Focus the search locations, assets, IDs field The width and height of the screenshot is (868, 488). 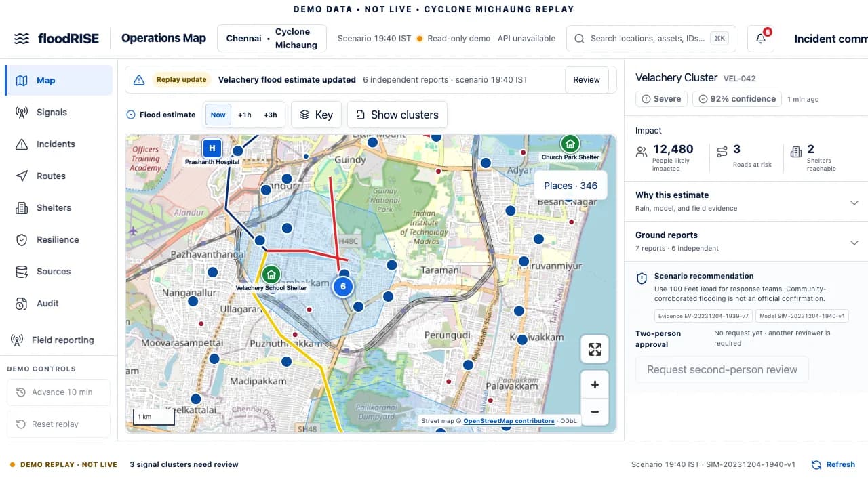pyautogui.click(x=650, y=39)
